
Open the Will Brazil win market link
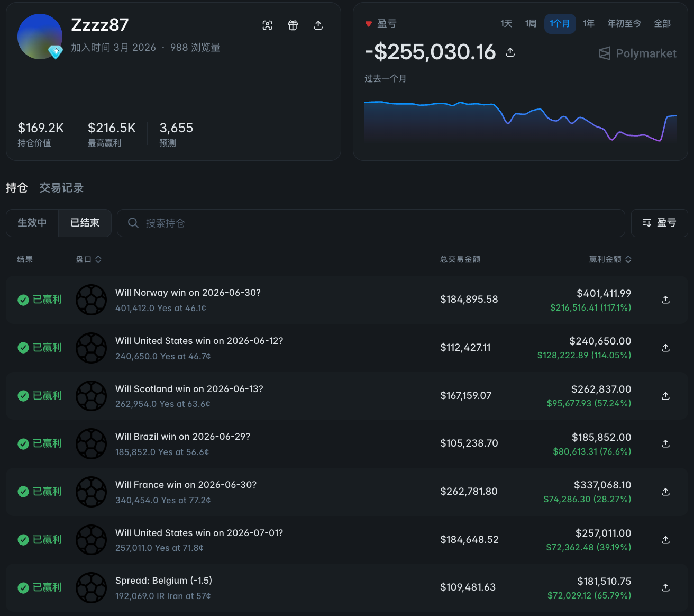coord(182,437)
